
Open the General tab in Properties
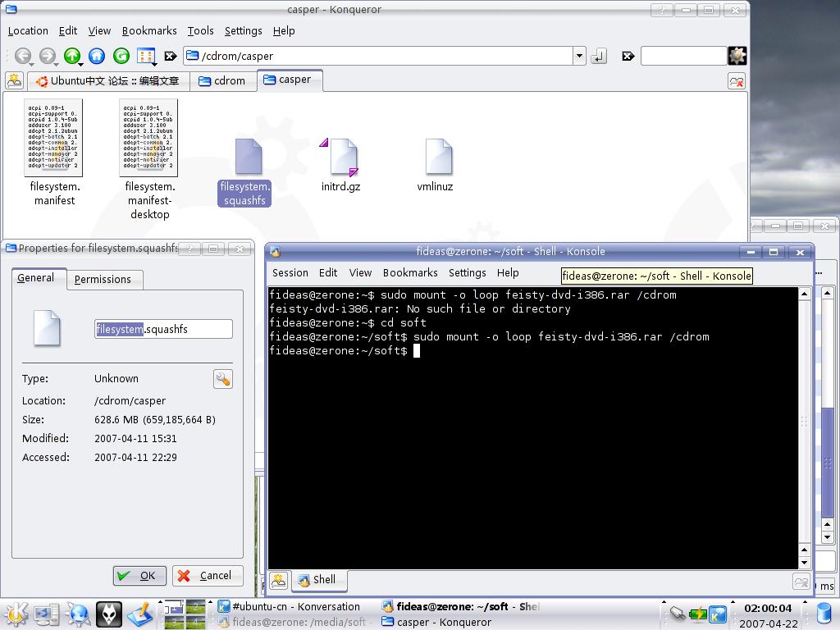coord(39,278)
